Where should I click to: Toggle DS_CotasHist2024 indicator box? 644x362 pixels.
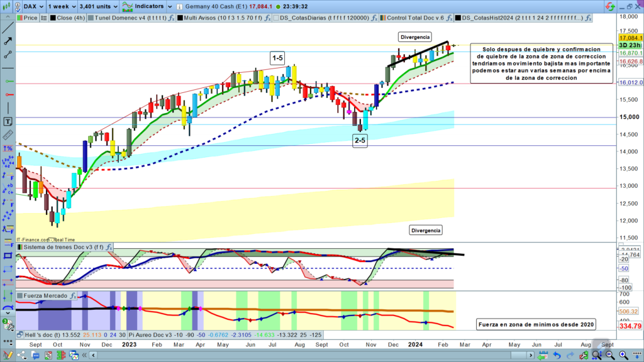458,18
